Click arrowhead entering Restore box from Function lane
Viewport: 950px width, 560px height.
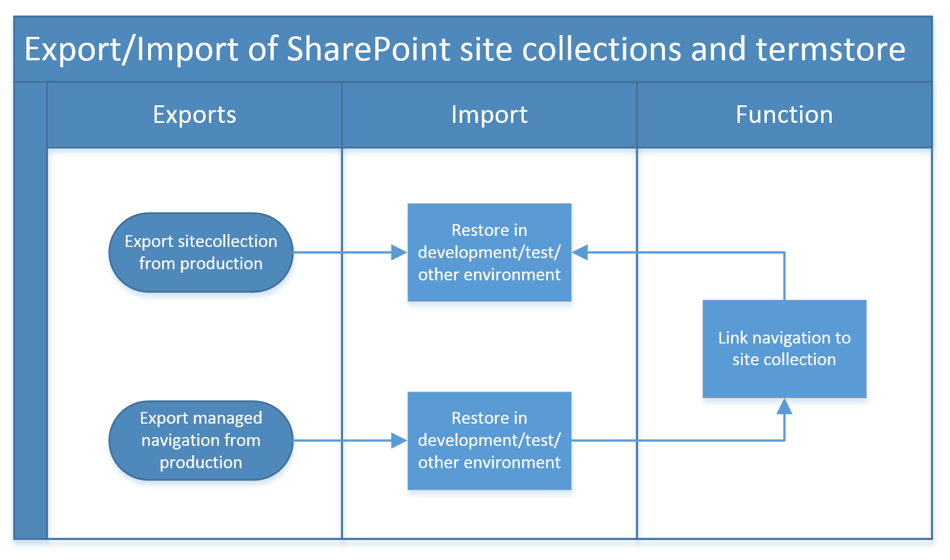click(x=579, y=252)
